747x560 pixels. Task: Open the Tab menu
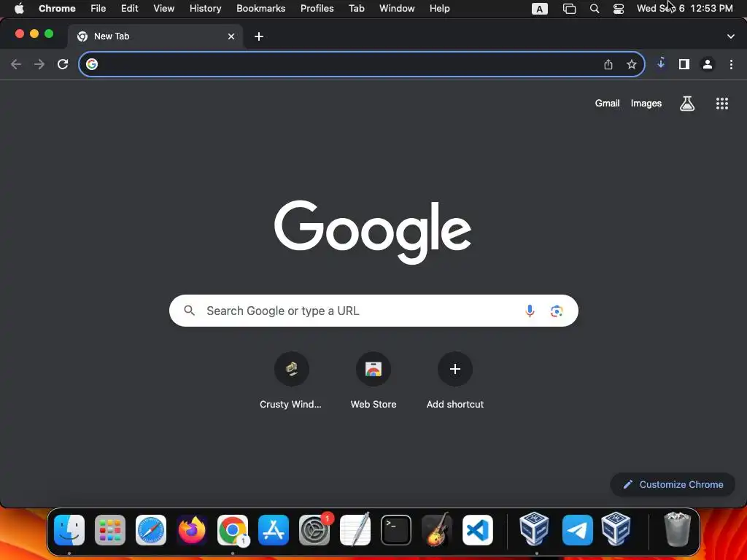coord(356,8)
